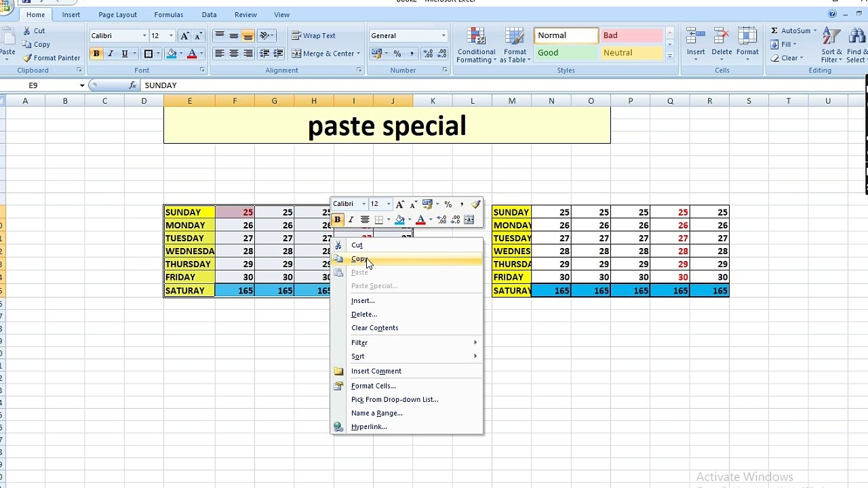Click the mini toolbar Format Painter brush
Image resolution: width=868 pixels, height=488 pixels.
click(475, 204)
